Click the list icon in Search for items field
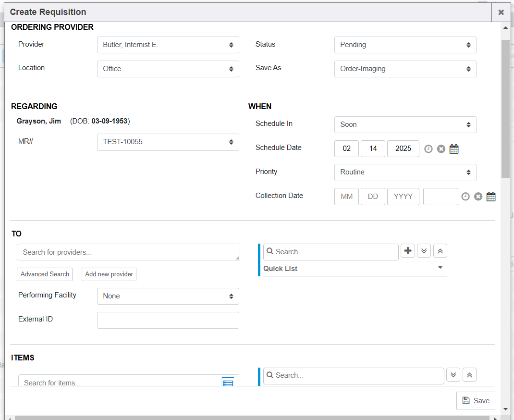 pyautogui.click(x=228, y=383)
